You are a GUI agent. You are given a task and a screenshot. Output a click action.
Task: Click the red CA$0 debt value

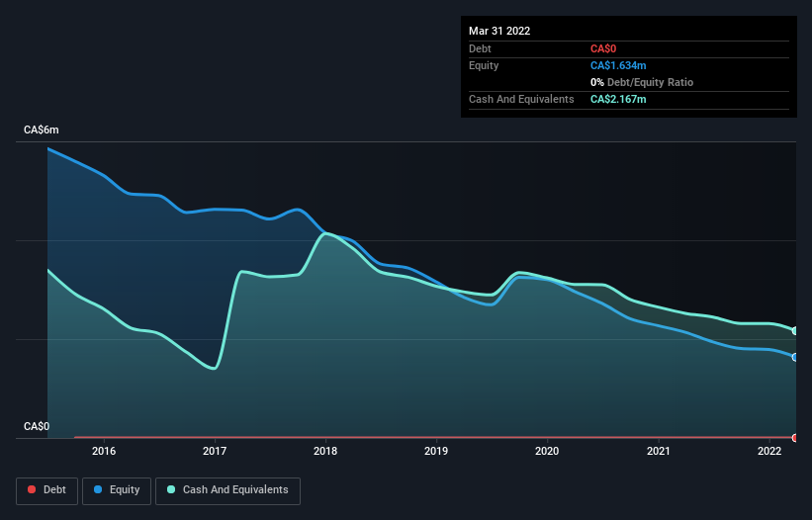coord(603,48)
